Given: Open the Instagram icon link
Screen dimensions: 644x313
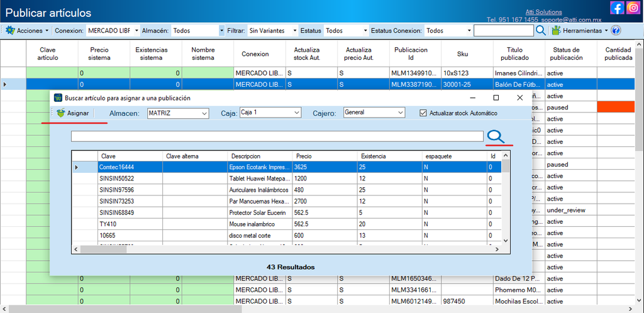Looking at the screenshot, I should tap(633, 8).
